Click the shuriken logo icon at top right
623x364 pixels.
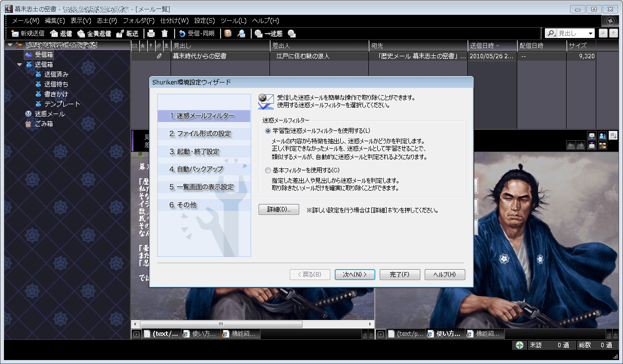tap(611, 21)
